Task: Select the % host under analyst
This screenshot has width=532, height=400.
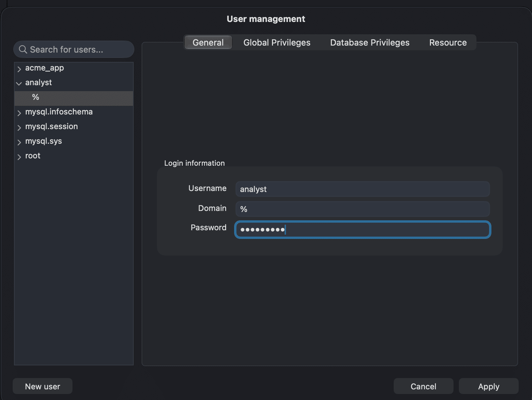Action: (74, 98)
